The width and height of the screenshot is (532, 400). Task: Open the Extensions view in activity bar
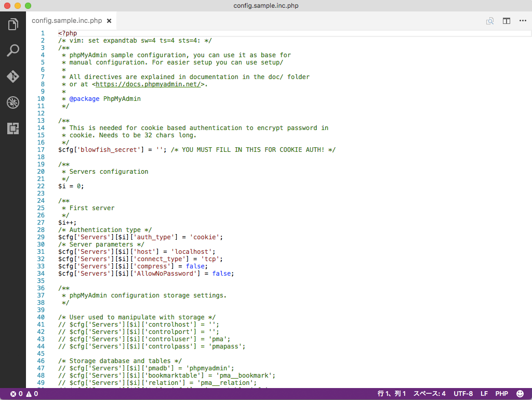tap(13, 128)
